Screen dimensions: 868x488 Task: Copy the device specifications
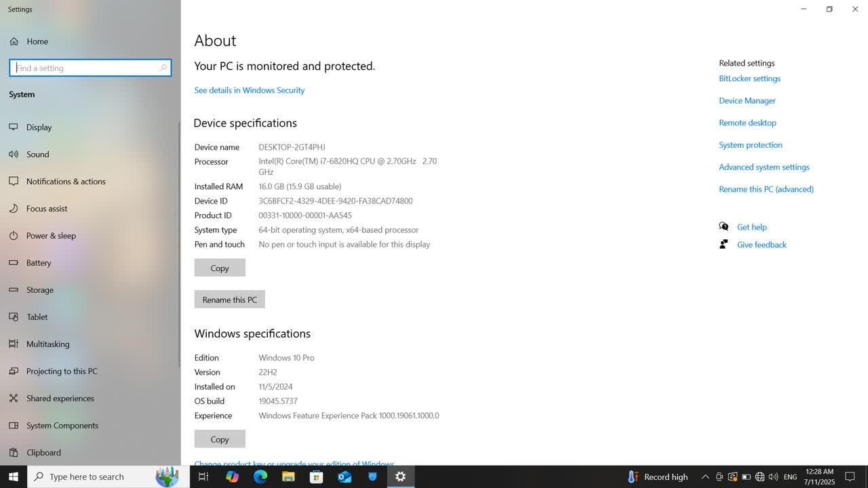point(220,268)
